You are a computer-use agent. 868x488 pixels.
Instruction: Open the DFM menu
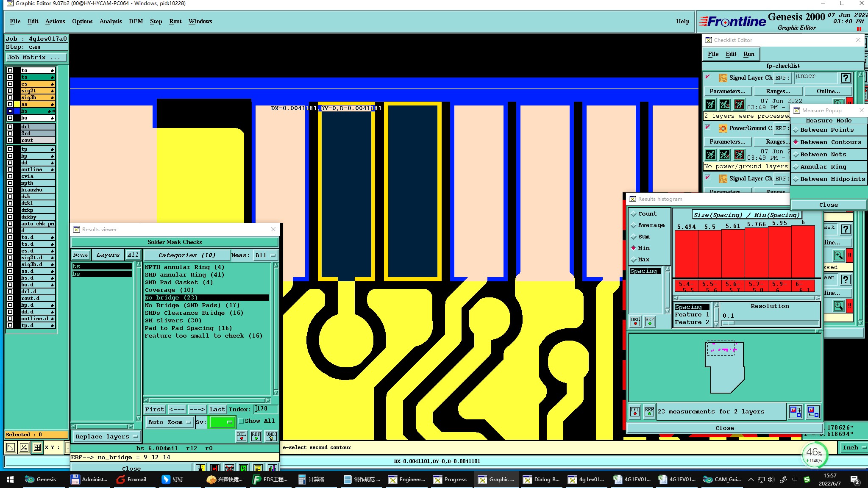click(136, 21)
